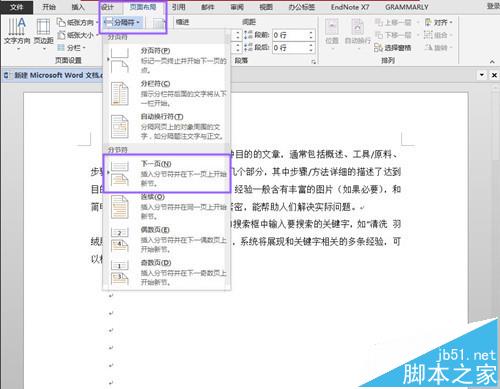Click the next page icon beside 下一页(N)
Viewport: 500px width, 389px height.
coord(119,173)
